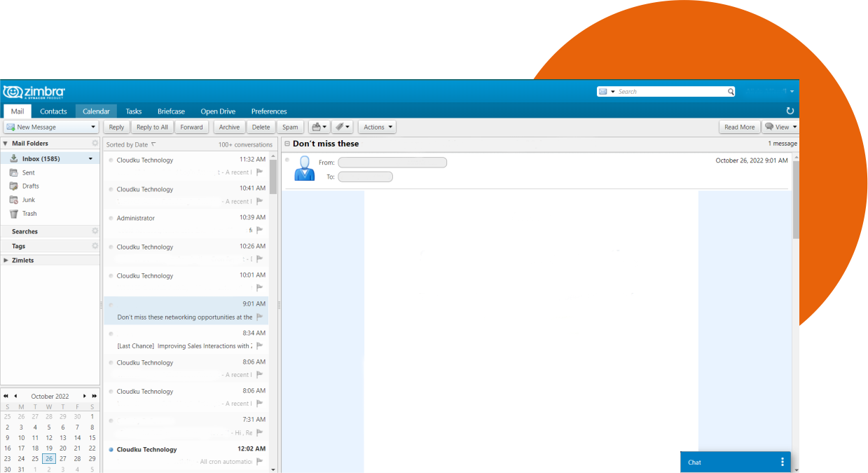Click the Sent folder icon

tap(14, 172)
